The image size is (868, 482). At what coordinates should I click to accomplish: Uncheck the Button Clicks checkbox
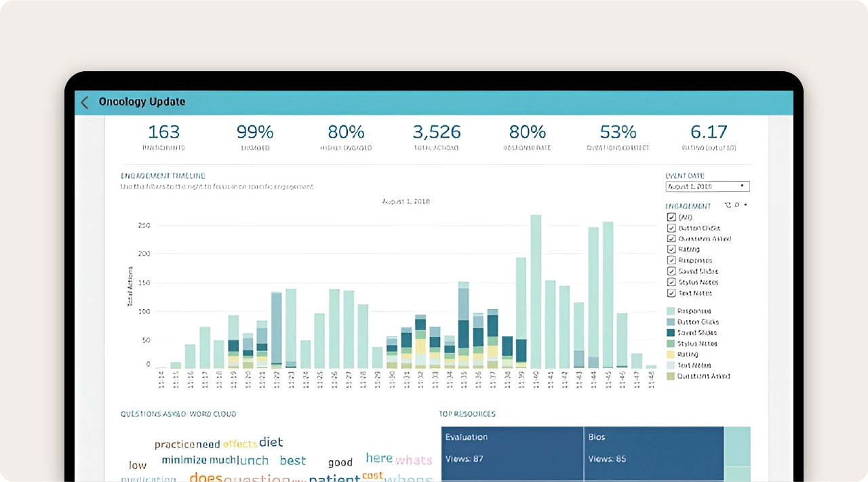[x=671, y=228]
